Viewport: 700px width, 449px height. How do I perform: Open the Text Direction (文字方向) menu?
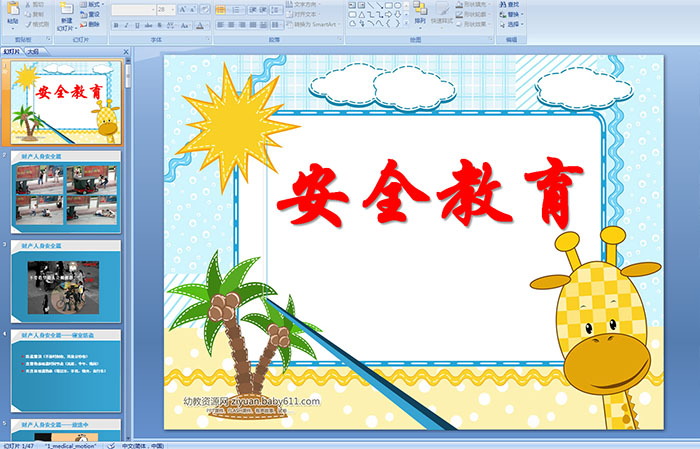[x=304, y=4]
